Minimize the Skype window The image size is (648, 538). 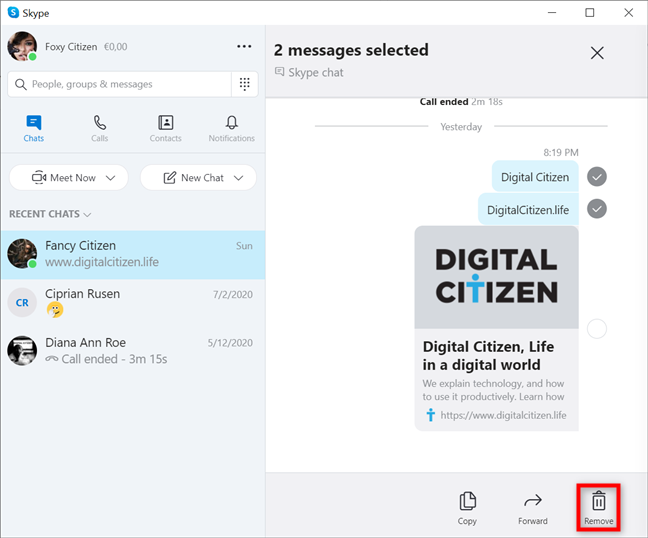click(552, 13)
